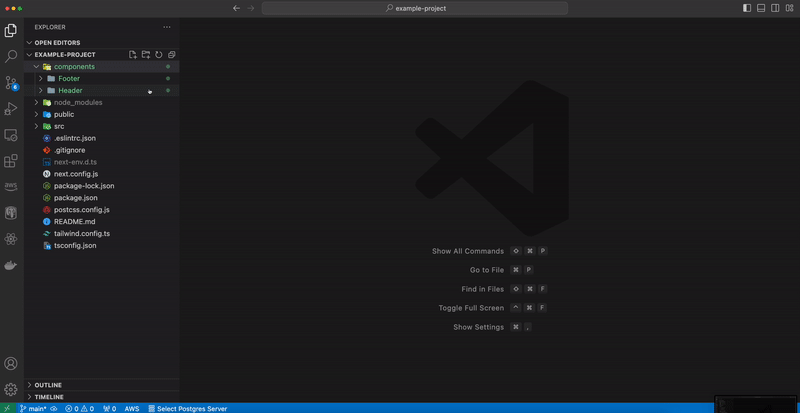Expand the Header folder

(x=102, y=90)
